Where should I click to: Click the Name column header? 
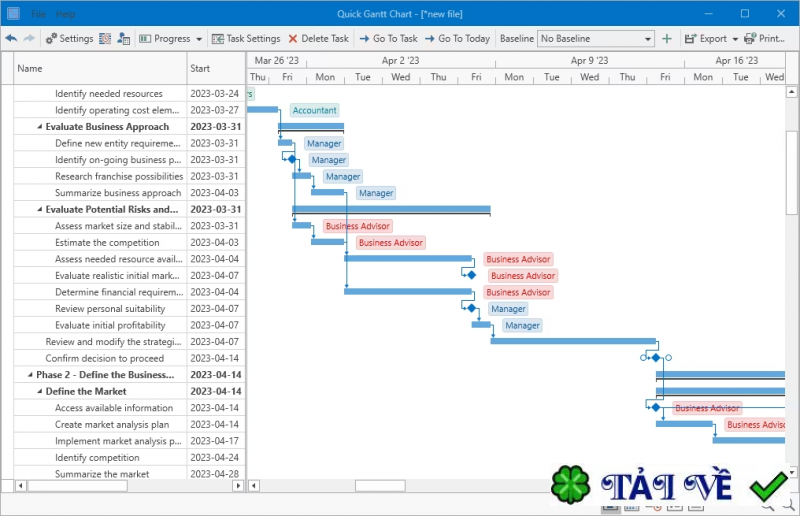click(x=101, y=68)
